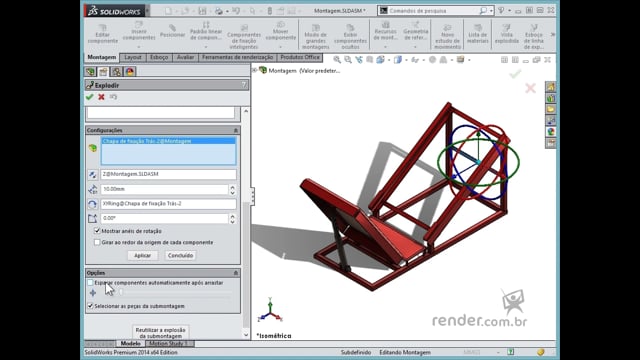Expand the Montagem tree node in viewport
Screen dimensions: 640x360
[254, 70]
